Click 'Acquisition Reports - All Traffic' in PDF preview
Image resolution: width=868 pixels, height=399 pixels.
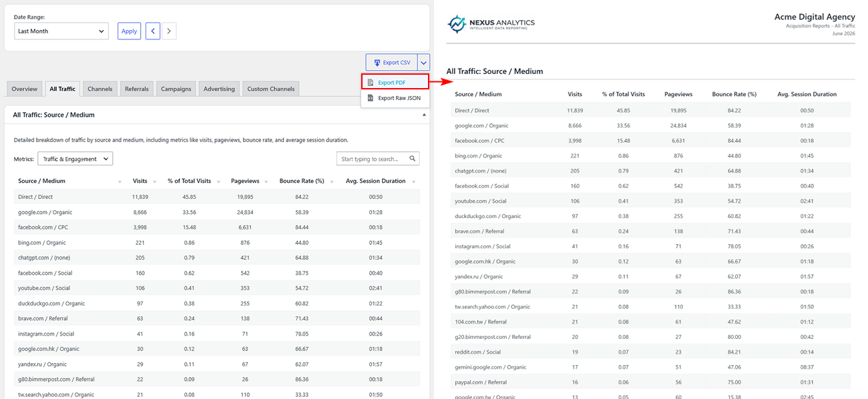[821, 25]
